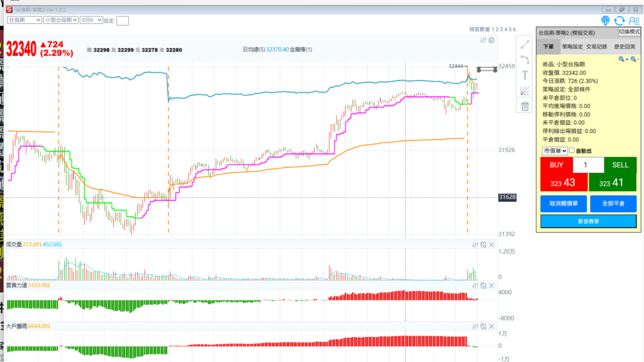The height and width of the screenshot is (362, 644).
Task: Expand the 5分K timeframe dropdown
Action: [x=87, y=20]
